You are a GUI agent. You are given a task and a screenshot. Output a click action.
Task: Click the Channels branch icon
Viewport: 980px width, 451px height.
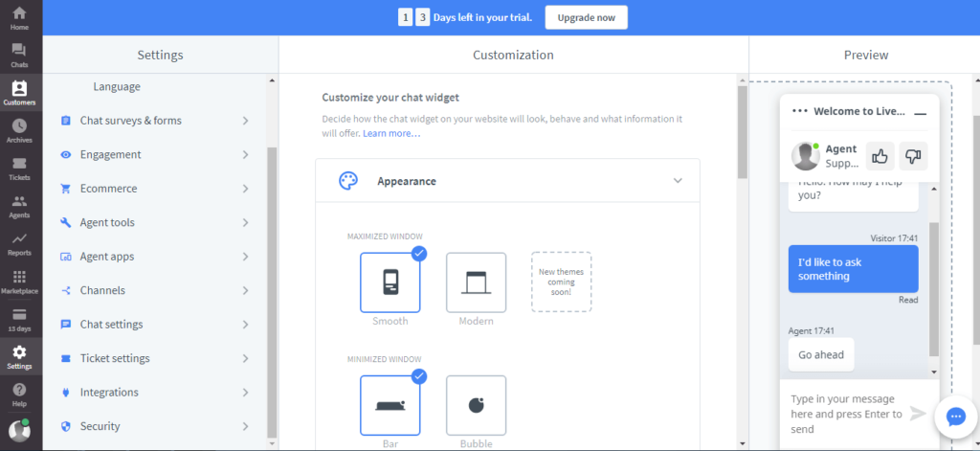coord(66,290)
